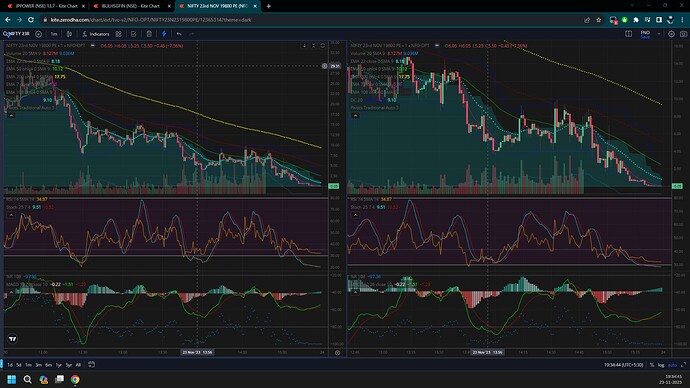Open the Indicators dialog
690x388 pixels.
pyautogui.click(x=96, y=34)
